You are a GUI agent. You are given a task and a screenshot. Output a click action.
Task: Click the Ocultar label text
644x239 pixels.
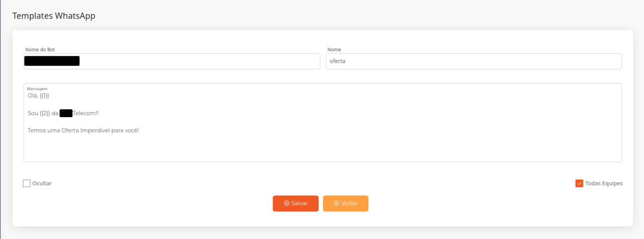pos(42,183)
